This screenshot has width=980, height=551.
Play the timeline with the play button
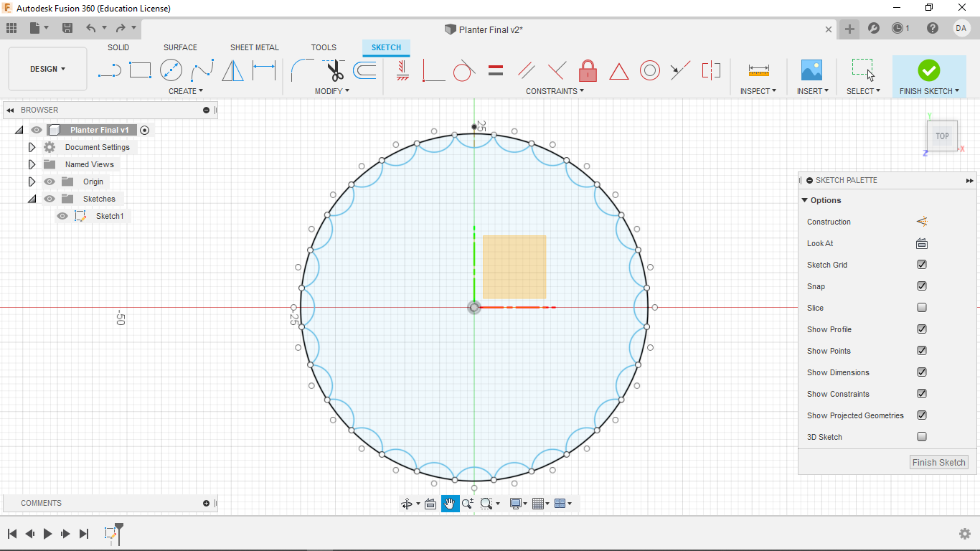(x=48, y=533)
